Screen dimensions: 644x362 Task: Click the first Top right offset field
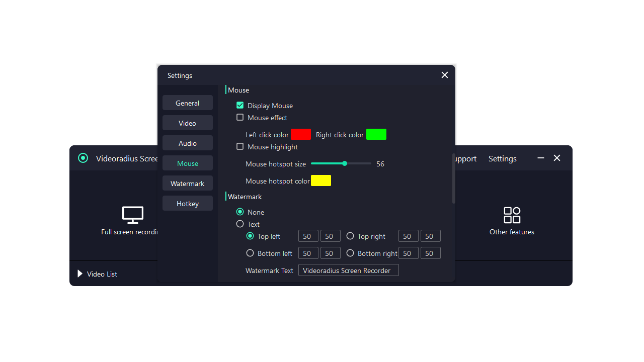point(409,236)
